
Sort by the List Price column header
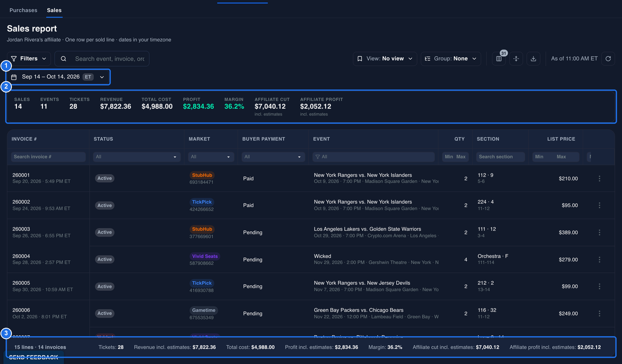(561, 139)
